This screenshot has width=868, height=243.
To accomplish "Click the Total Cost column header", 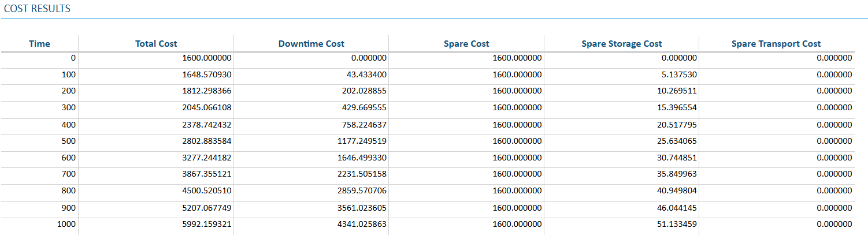I will point(156,43).
